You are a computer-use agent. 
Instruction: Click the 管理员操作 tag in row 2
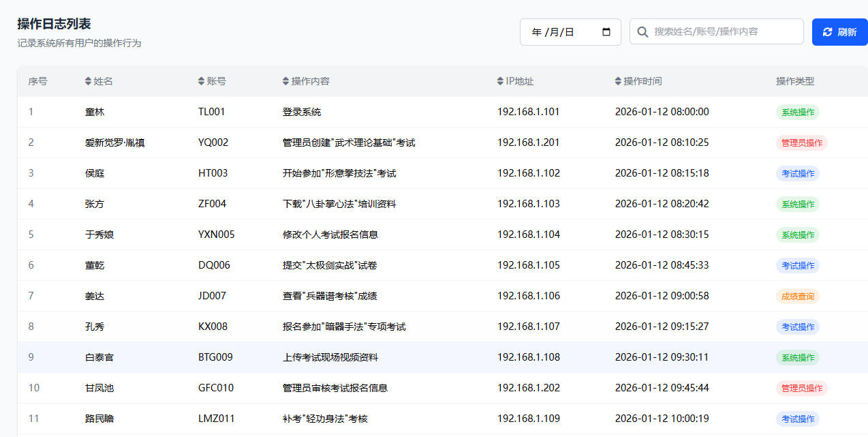(x=801, y=143)
